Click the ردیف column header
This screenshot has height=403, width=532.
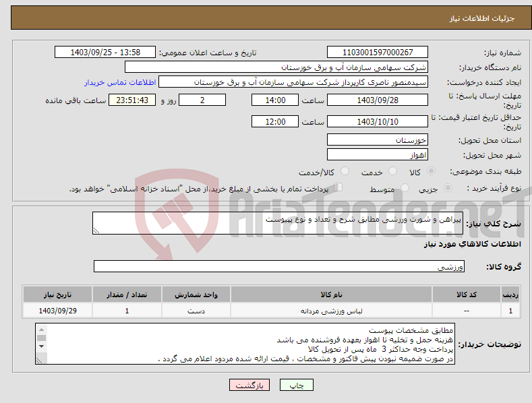pos(510,294)
